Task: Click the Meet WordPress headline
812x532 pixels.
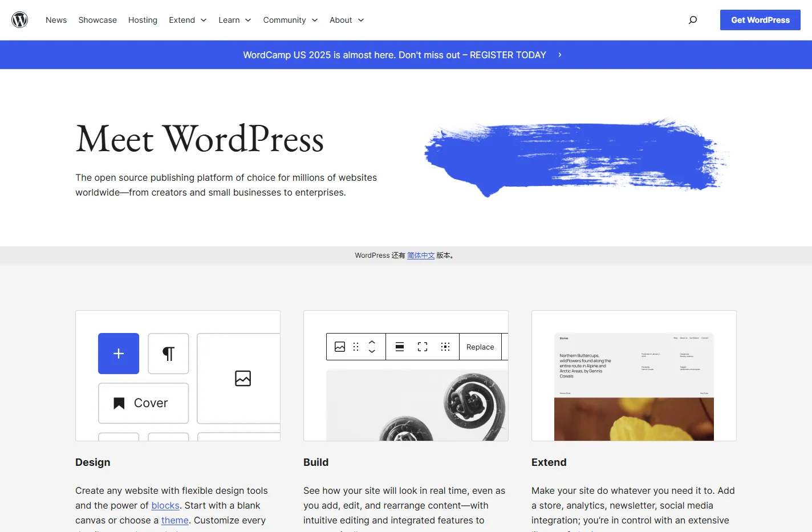Action: [200, 139]
